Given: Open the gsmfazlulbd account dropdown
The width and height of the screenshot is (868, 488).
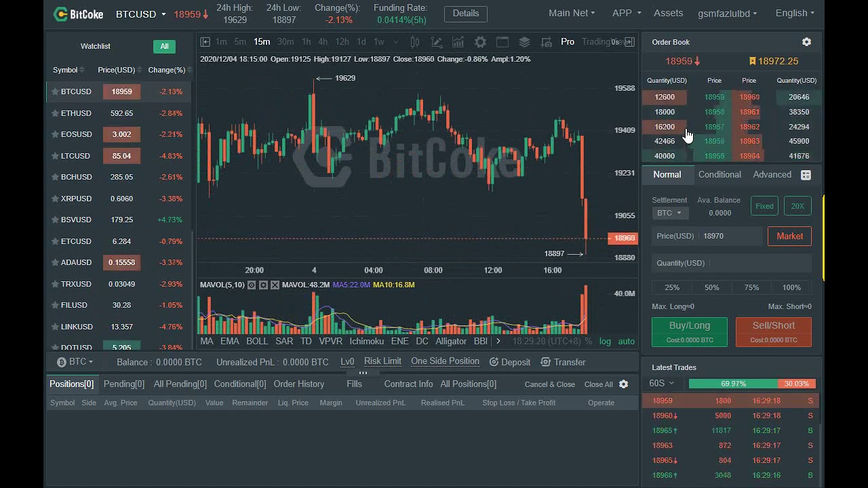Looking at the screenshot, I should pos(727,13).
